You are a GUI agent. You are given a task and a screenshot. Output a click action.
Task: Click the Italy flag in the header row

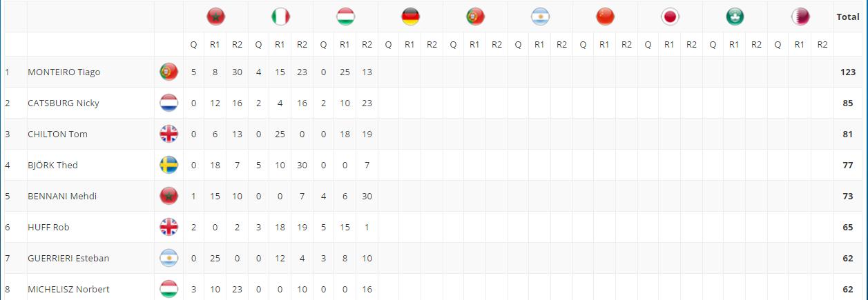coord(280,17)
